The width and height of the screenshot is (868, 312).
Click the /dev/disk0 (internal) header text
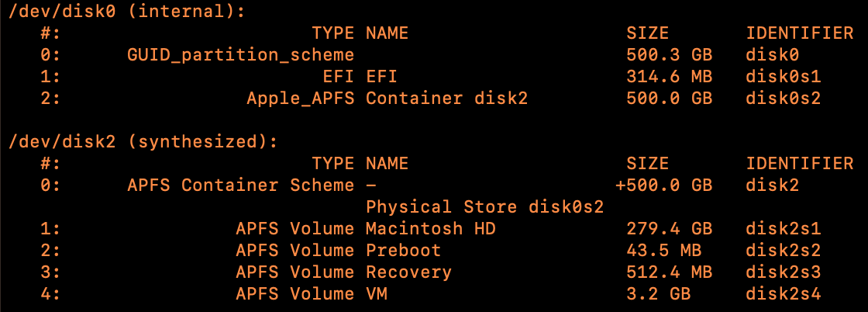(x=130, y=11)
